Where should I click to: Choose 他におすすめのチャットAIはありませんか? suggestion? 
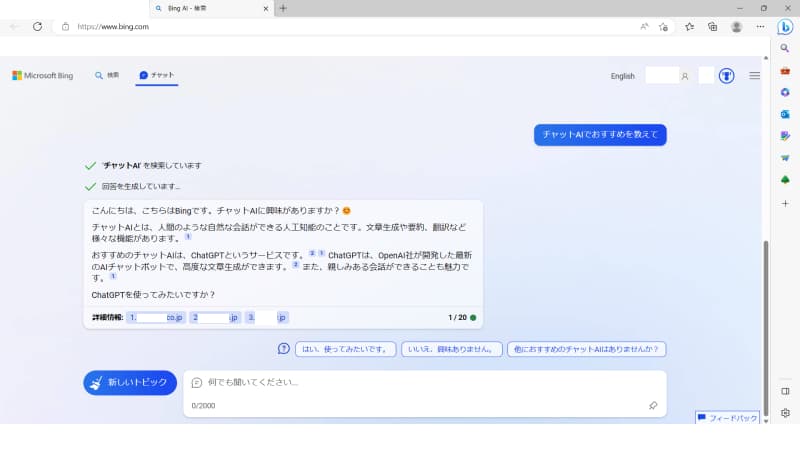point(586,349)
